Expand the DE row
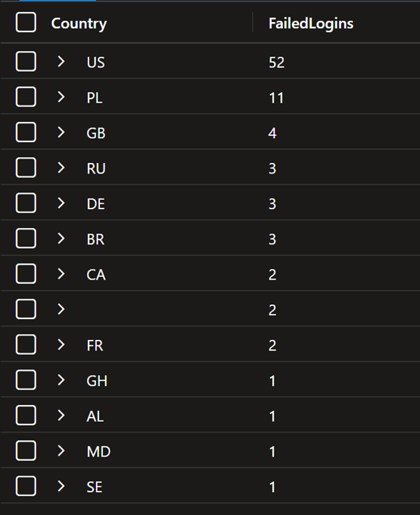 (x=61, y=203)
